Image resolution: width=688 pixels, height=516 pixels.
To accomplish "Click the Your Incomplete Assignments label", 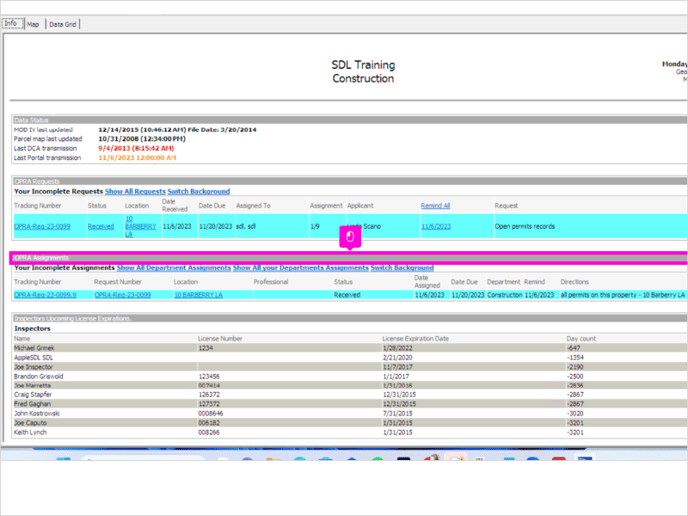I will tap(64, 268).
